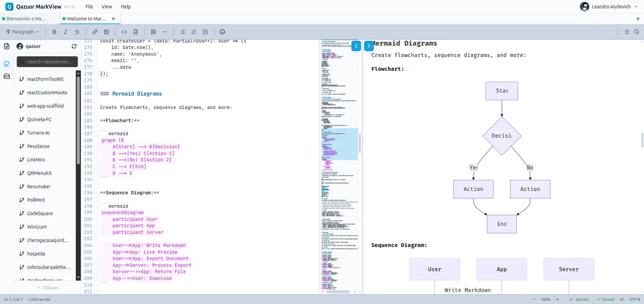This screenshot has width=644, height=304.
Task: Open the emoji picker
Action: point(223,32)
